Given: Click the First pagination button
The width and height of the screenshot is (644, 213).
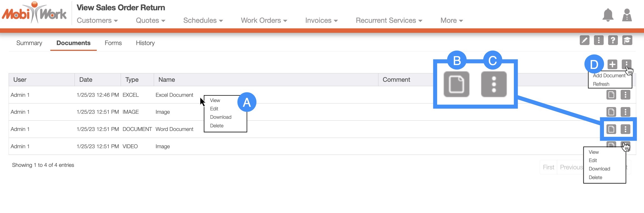Looking at the screenshot, I should [548, 167].
